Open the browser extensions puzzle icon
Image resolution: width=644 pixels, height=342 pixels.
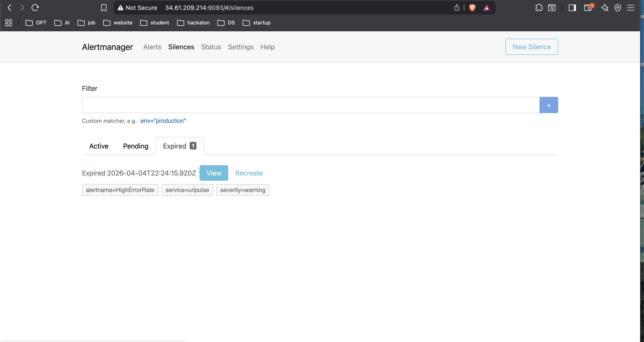click(x=539, y=8)
